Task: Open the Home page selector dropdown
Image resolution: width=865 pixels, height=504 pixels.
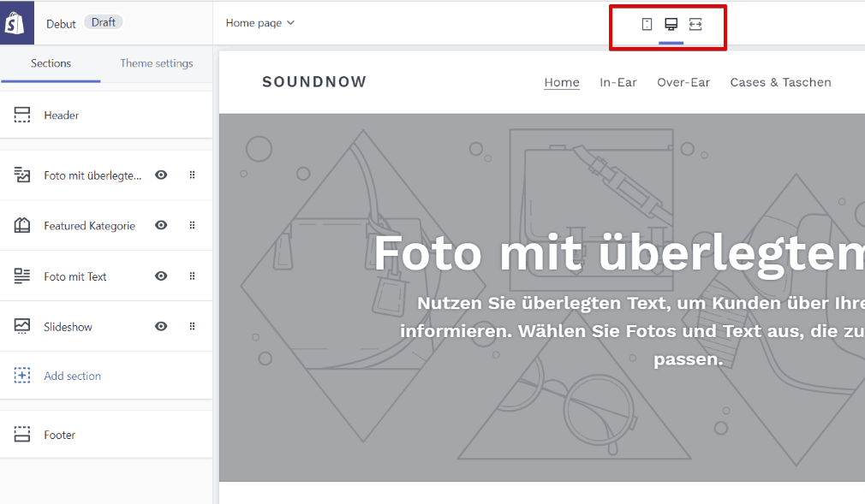Action: [x=259, y=23]
